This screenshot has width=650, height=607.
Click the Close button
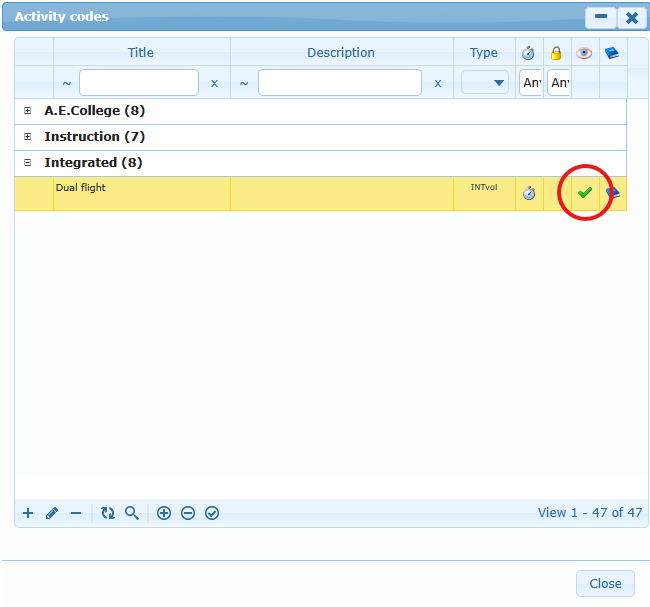coord(605,584)
